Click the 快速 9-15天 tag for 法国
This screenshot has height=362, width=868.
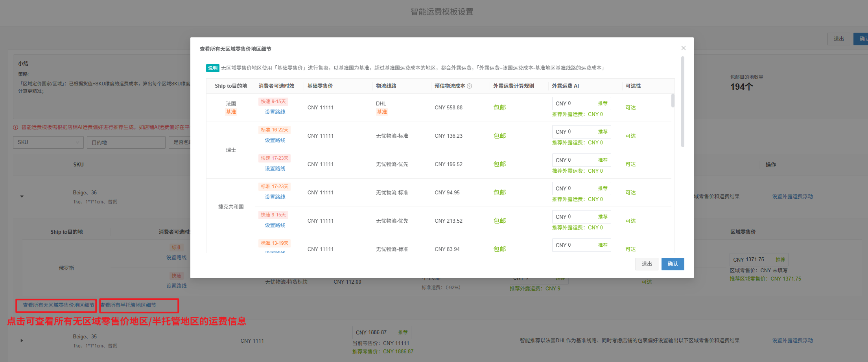(273, 102)
